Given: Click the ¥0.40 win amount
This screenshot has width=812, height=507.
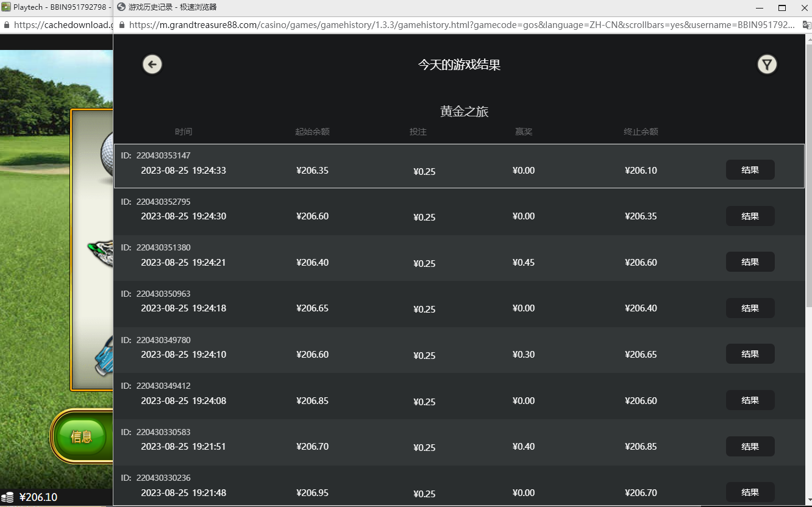Looking at the screenshot, I should (524, 447).
